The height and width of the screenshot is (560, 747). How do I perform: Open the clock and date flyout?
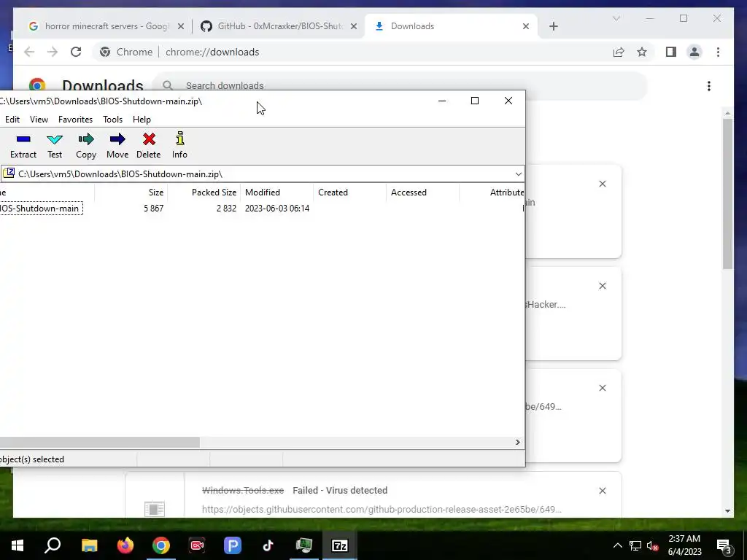tap(684, 545)
